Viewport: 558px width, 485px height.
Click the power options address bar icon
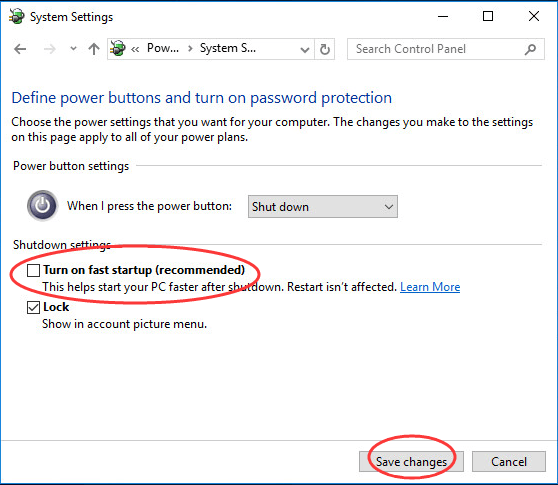tap(118, 48)
